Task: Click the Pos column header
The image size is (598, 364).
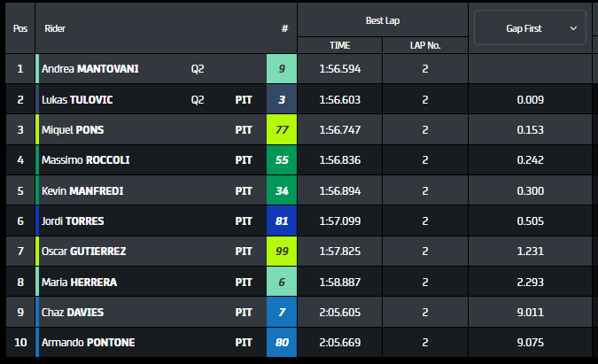Action: coord(19,28)
